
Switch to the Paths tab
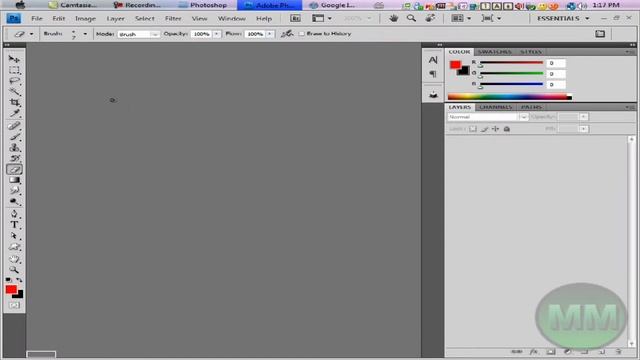pos(531,107)
